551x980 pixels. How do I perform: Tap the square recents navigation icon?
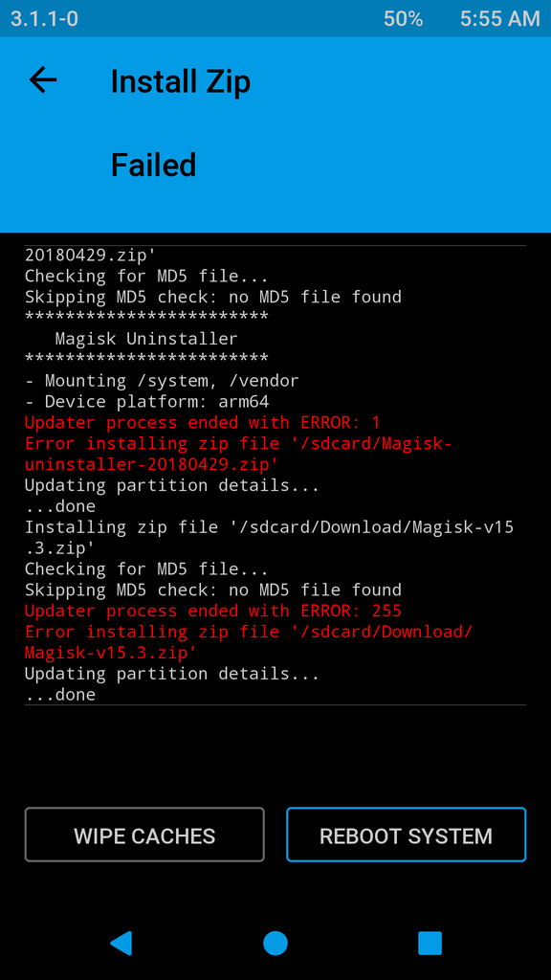point(430,943)
